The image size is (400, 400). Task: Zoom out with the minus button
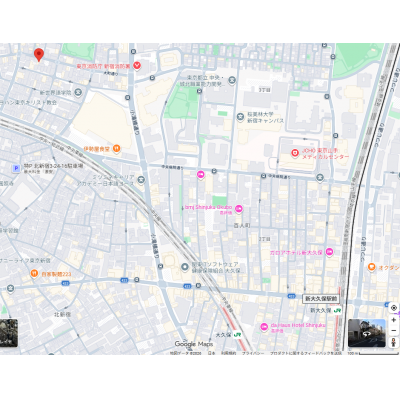pyautogui.click(x=394, y=331)
